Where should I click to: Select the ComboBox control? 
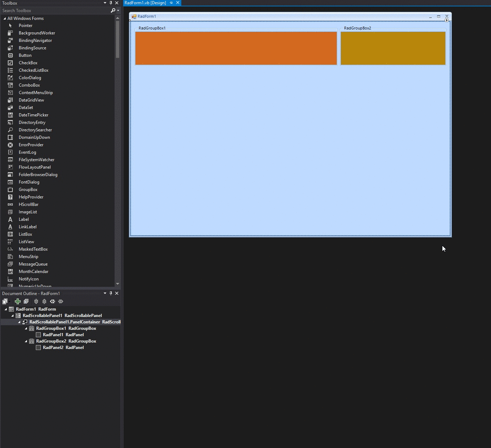tap(29, 85)
